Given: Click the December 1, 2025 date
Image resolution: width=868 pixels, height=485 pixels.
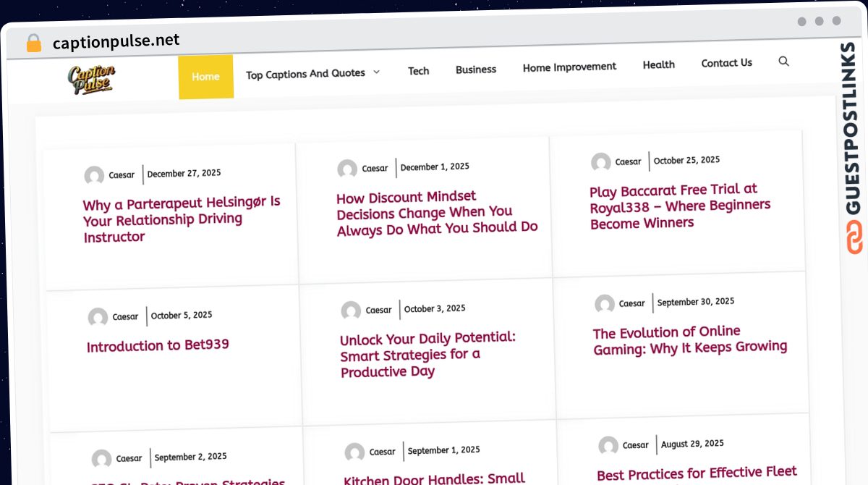Looking at the screenshot, I should pos(435,167).
